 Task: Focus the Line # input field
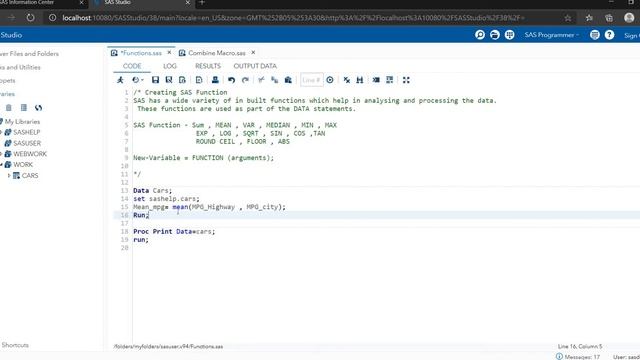(x=311, y=80)
